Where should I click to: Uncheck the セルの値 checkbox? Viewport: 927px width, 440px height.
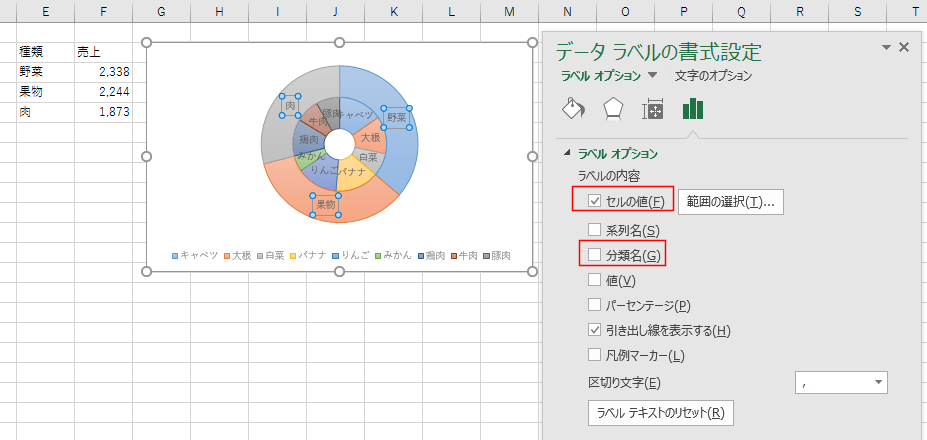595,201
